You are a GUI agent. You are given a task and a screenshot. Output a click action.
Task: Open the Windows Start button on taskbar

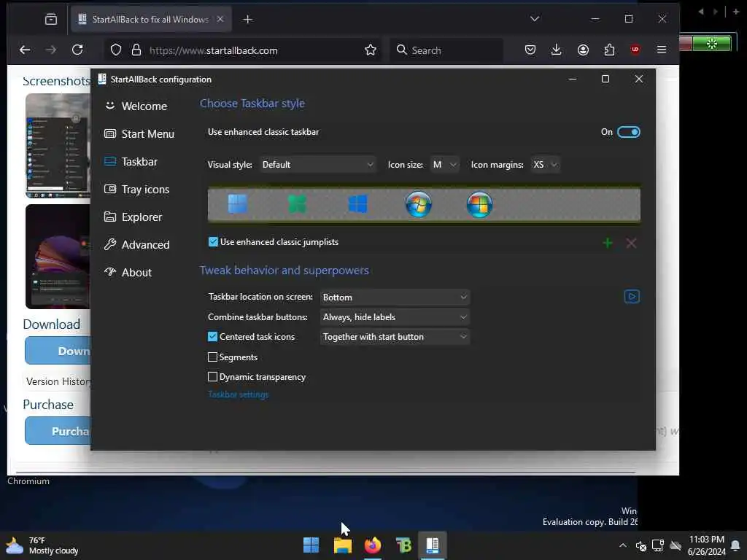pyautogui.click(x=311, y=545)
